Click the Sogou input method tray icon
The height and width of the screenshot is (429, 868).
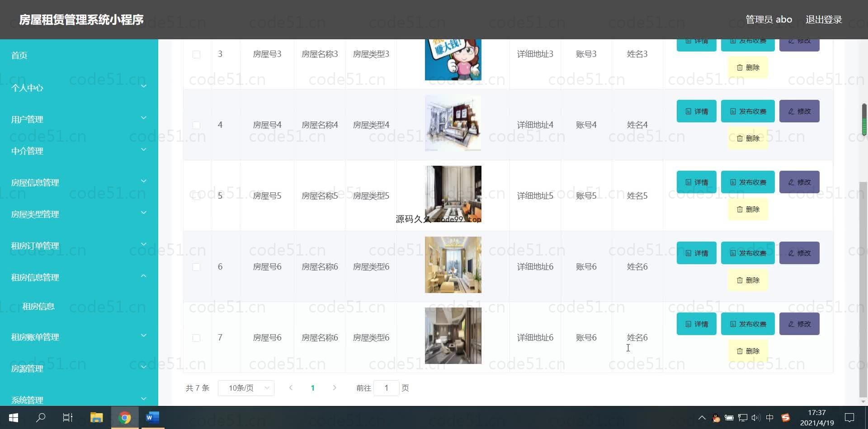[785, 418]
